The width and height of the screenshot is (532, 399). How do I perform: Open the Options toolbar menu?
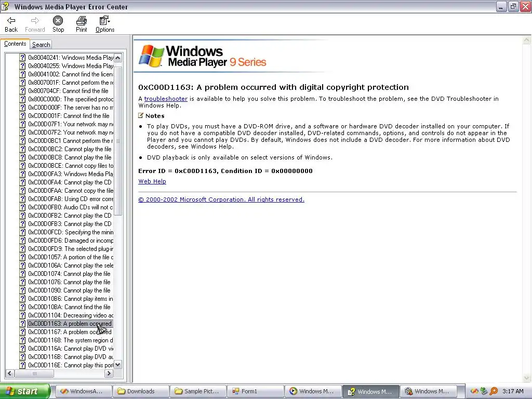point(105,24)
